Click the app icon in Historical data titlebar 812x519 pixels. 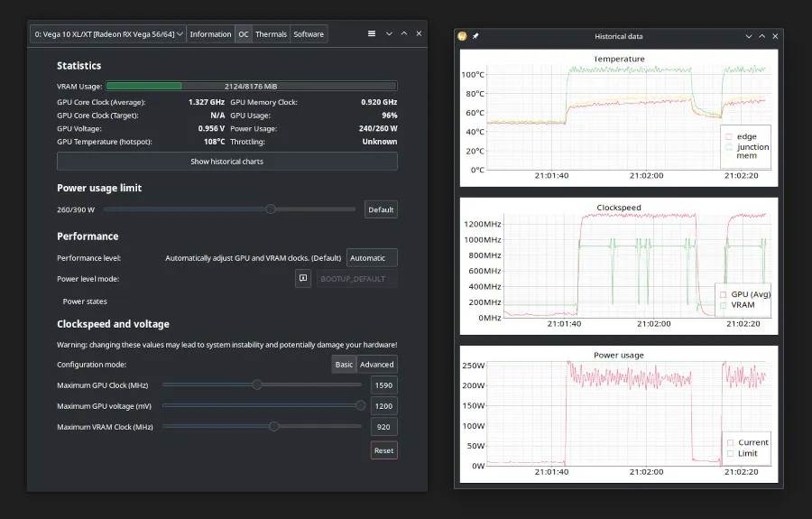pos(463,36)
